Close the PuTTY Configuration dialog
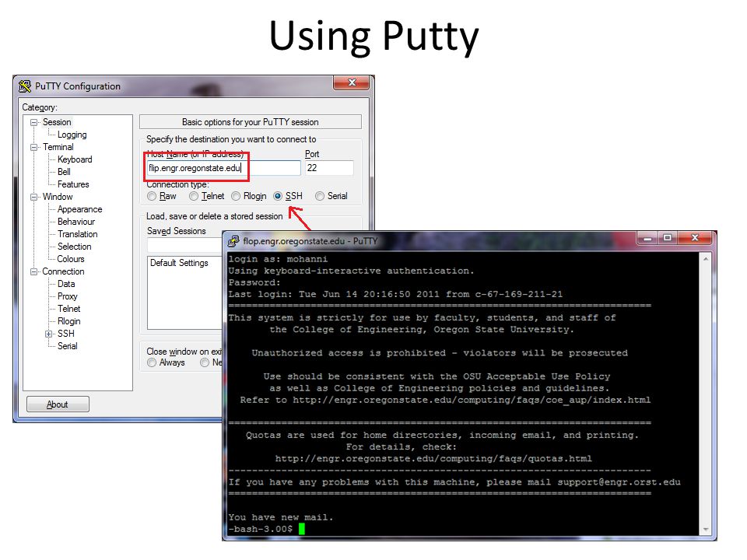Image resolution: width=747 pixels, height=560 pixels. (x=352, y=82)
